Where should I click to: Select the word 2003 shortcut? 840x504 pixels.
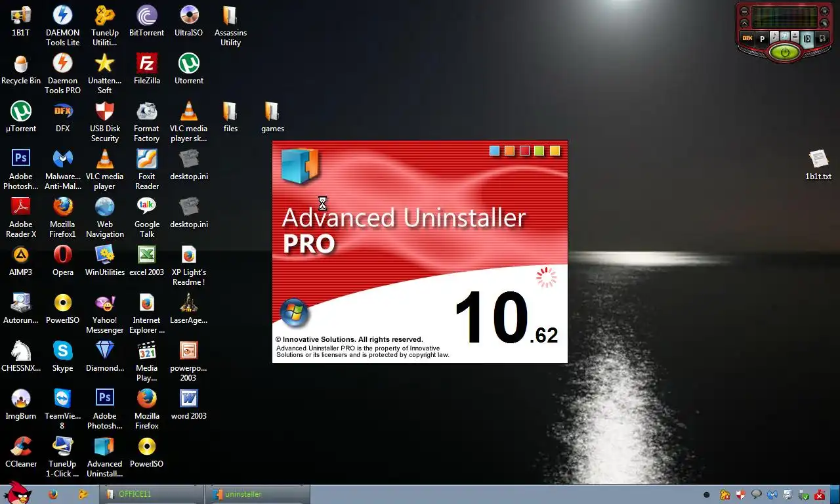click(189, 404)
